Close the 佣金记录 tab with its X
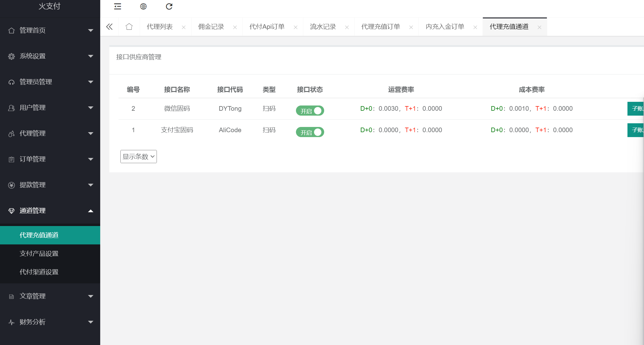The height and width of the screenshot is (345, 644). 235,27
